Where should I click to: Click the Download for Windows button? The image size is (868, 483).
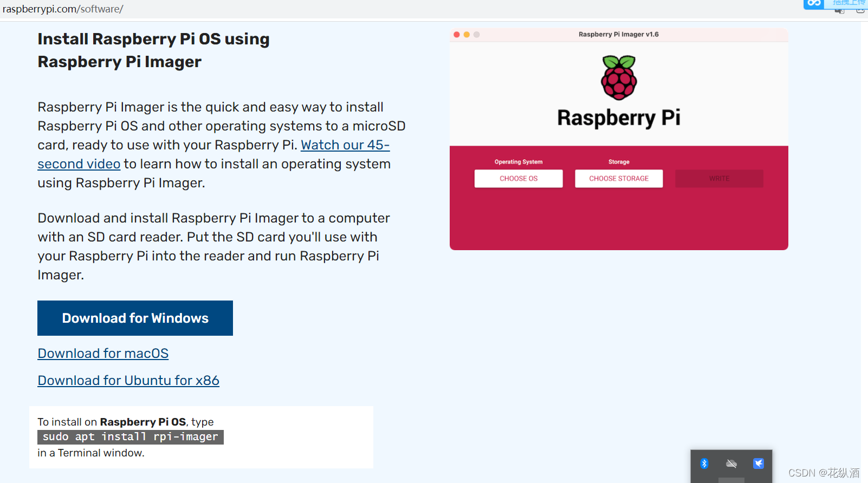[x=135, y=318]
